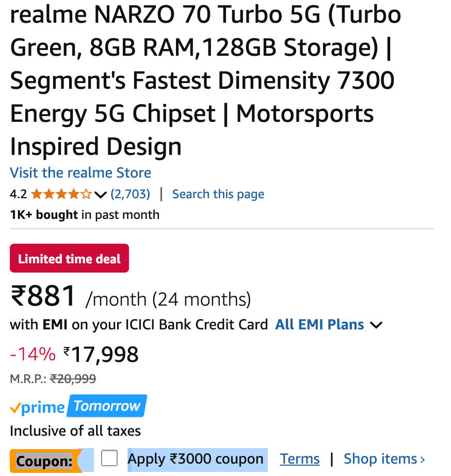Expand the All EMI Plans dropdown
Screen dimensions: 451x476
pyautogui.click(x=319, y=325)
